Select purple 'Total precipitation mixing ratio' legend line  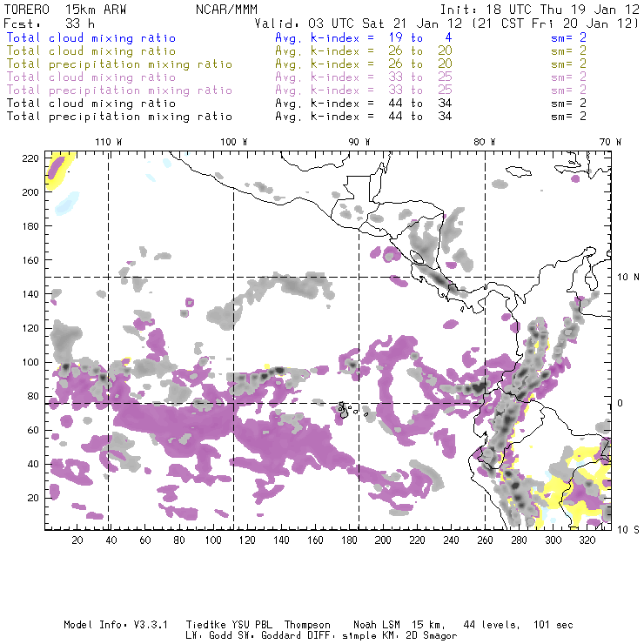pos(119,91)
